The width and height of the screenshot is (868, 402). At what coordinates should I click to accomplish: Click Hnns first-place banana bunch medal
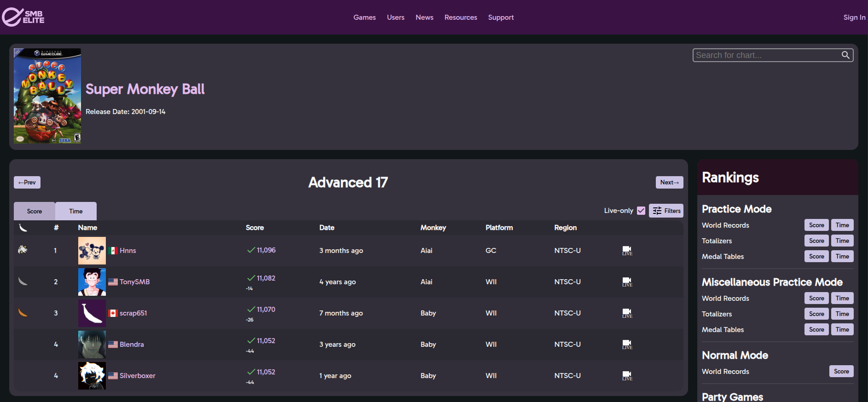(x=23, y=249)
